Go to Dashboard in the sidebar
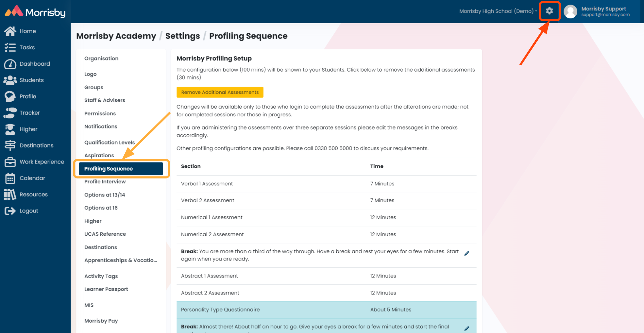Viewport: 644px width, 333px height. pyautogui.click(x=35, y=64)
